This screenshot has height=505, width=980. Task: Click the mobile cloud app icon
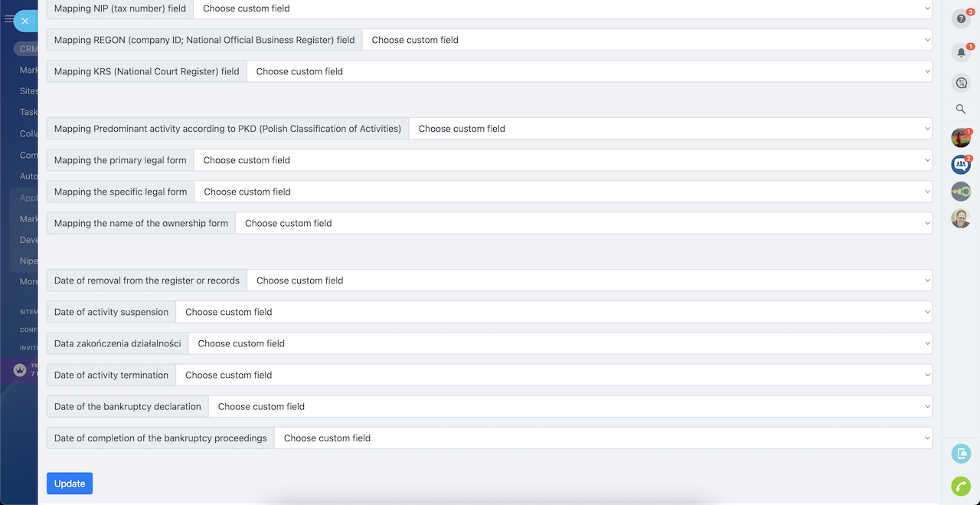tap(960, 454)
